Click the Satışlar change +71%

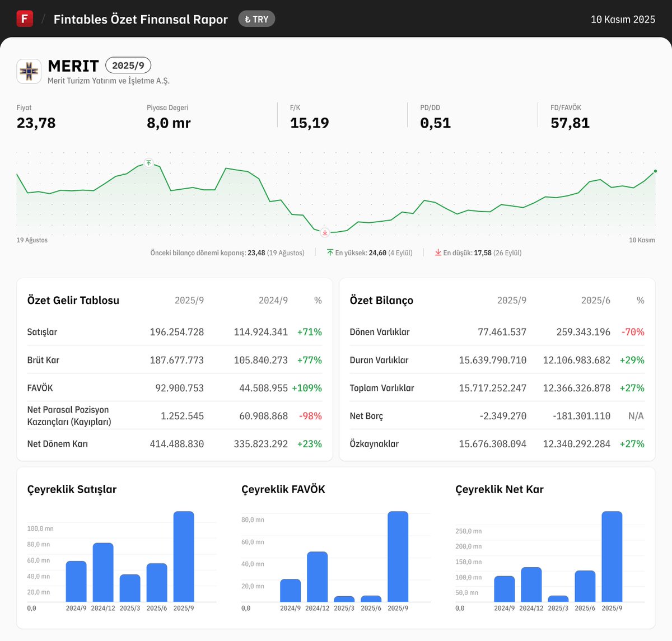310,332
